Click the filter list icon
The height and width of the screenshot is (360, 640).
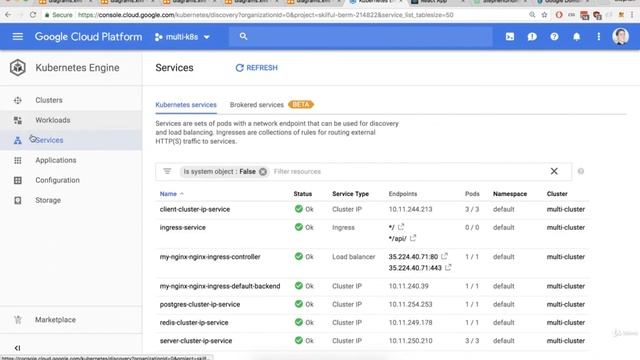[x=167, y=171]
